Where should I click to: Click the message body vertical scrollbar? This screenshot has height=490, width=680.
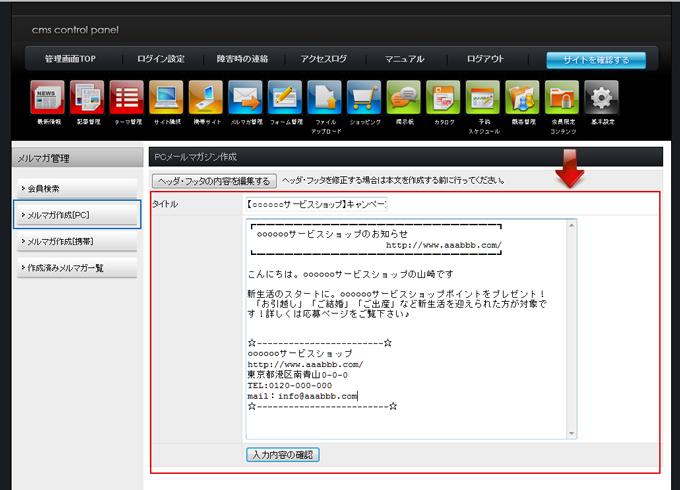571,328
